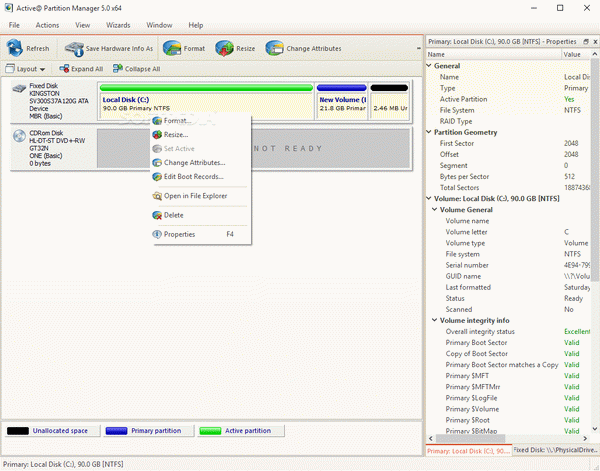This screenshot has width=600, height=471.
Task: Close the Properties panel
Action: pos(595,41)
